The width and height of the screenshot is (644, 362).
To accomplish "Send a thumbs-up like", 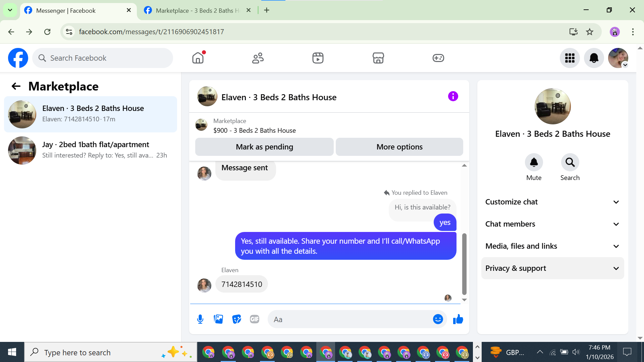I will 458,319.
